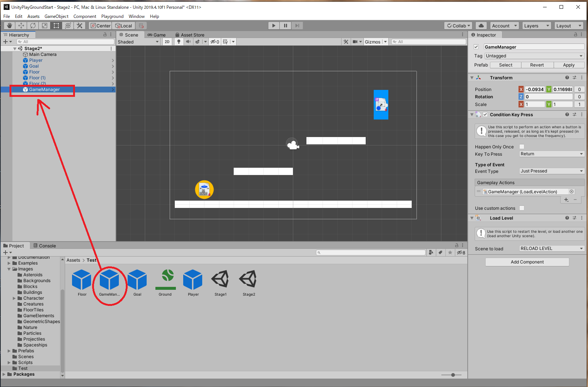The image size is (588, 387).
Task: Click the grid snapping icon beside Local
Action: pyautogui.click(x=141, y=26)
